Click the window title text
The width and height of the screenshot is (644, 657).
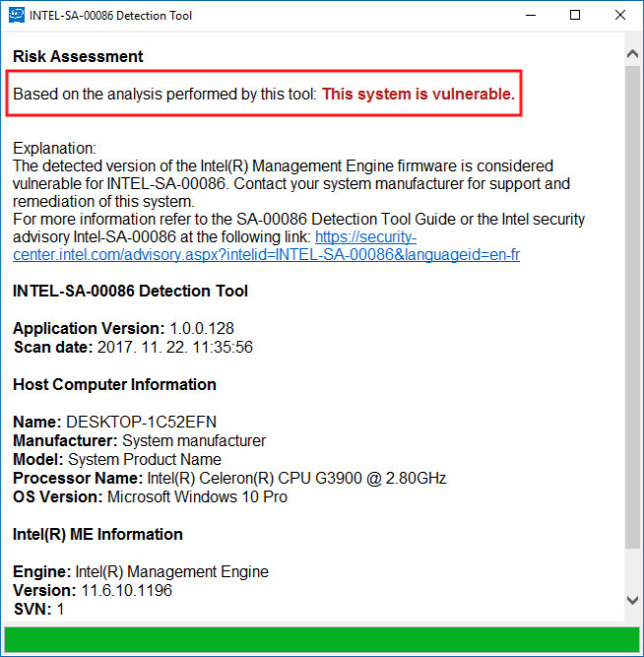111,16
